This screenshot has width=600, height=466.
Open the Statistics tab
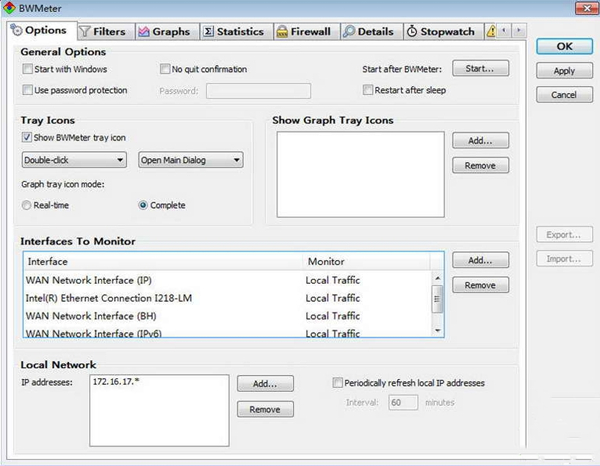233,32
